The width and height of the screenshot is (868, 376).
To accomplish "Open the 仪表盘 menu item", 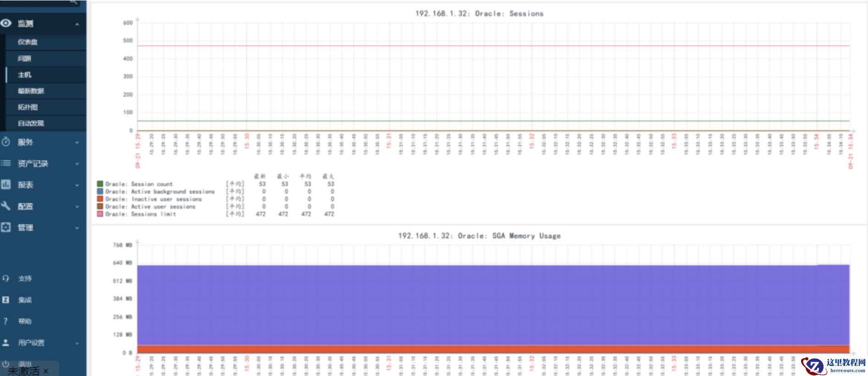I will click(x=27, y=42).
